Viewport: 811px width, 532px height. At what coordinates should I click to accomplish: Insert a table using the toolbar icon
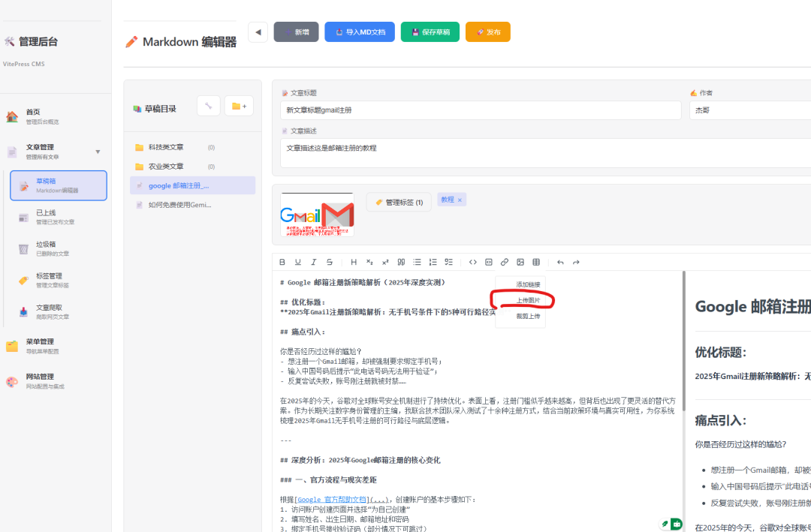535,262
